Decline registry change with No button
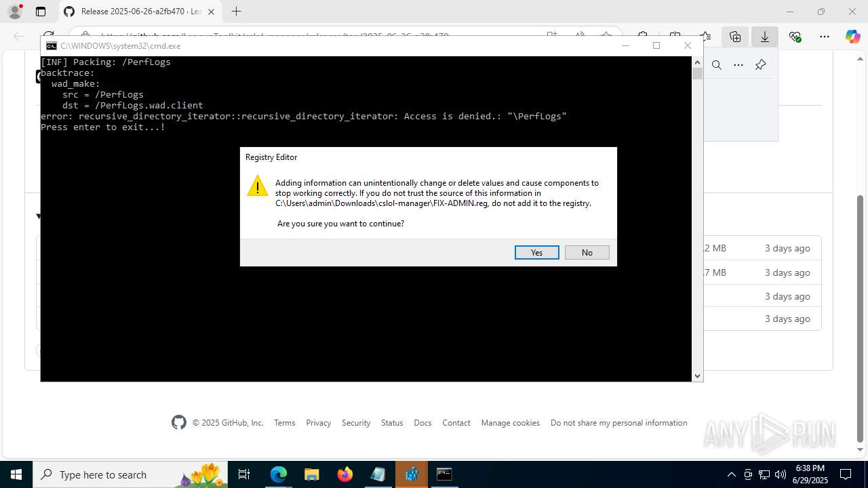This screenshot has width=868, height=488. [587, 252]
